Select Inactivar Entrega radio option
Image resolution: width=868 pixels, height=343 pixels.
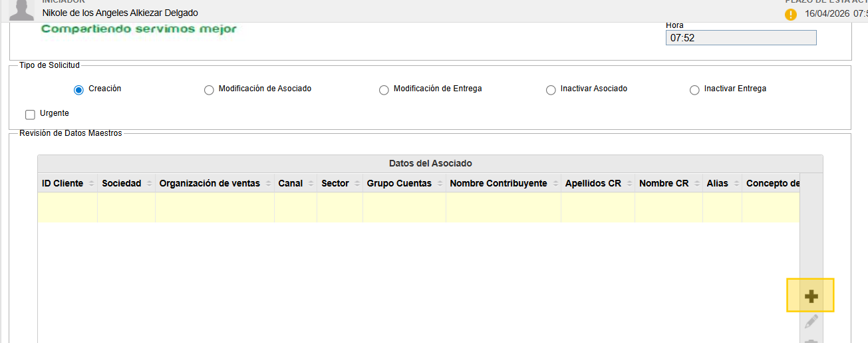click(x=694, y=90)
